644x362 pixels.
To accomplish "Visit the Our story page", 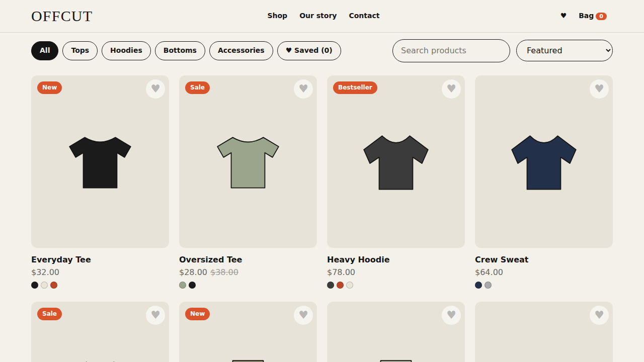I will [x=318, y=16].
